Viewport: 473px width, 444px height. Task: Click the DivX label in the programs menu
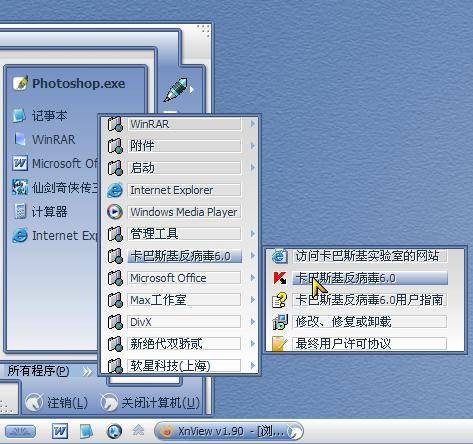[141, 322]
